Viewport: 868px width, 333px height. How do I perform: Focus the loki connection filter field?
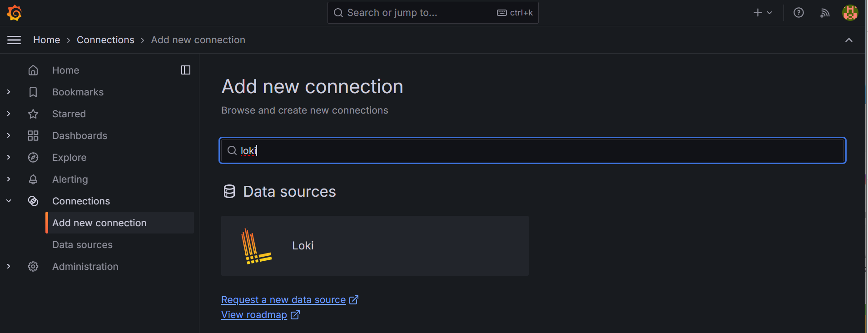532,150
